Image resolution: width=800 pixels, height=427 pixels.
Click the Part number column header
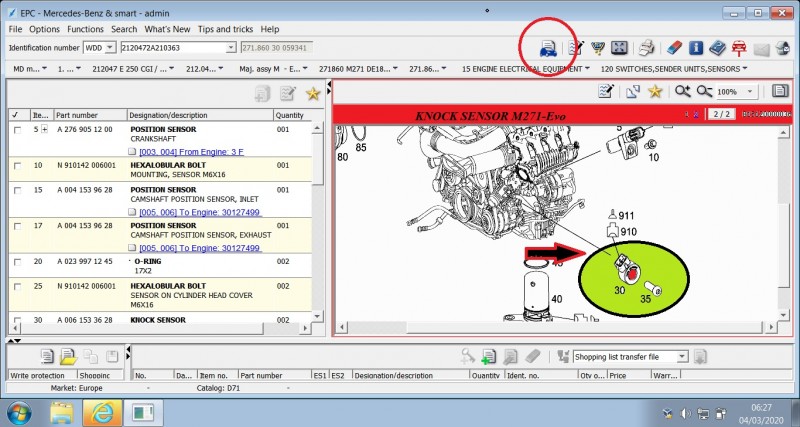[x=90, y=115]
